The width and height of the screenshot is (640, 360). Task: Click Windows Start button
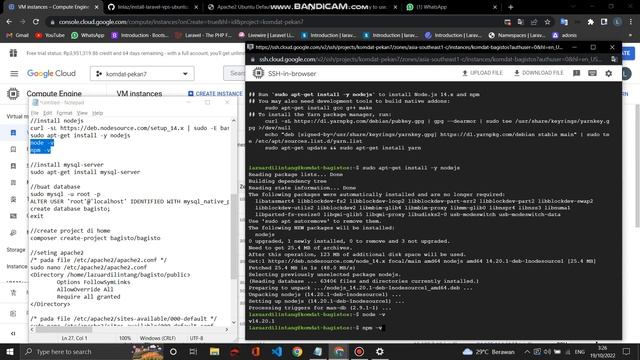tap(10, 351)
